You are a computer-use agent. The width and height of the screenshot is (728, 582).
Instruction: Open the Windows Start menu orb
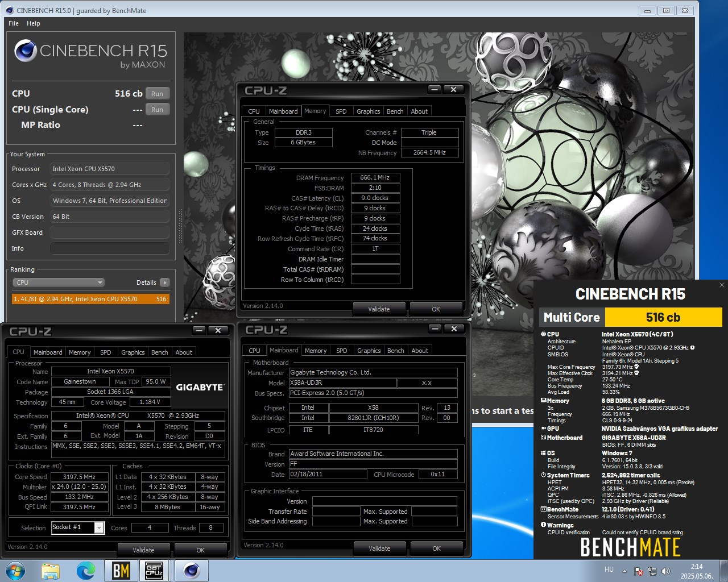coord(15,571)
